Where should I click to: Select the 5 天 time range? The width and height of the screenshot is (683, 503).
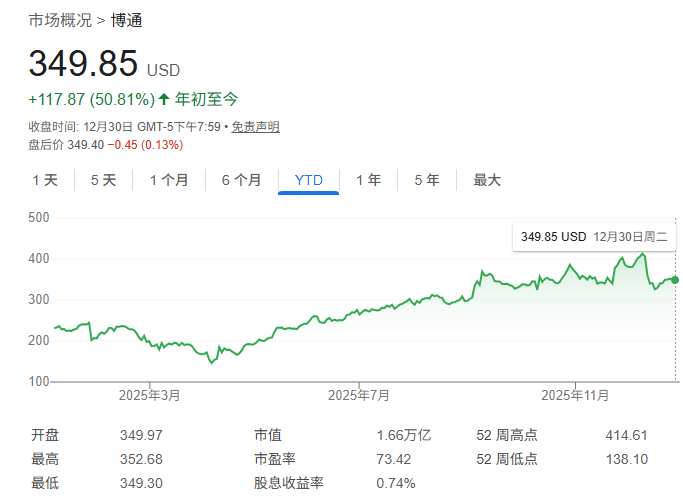(103, 180)
